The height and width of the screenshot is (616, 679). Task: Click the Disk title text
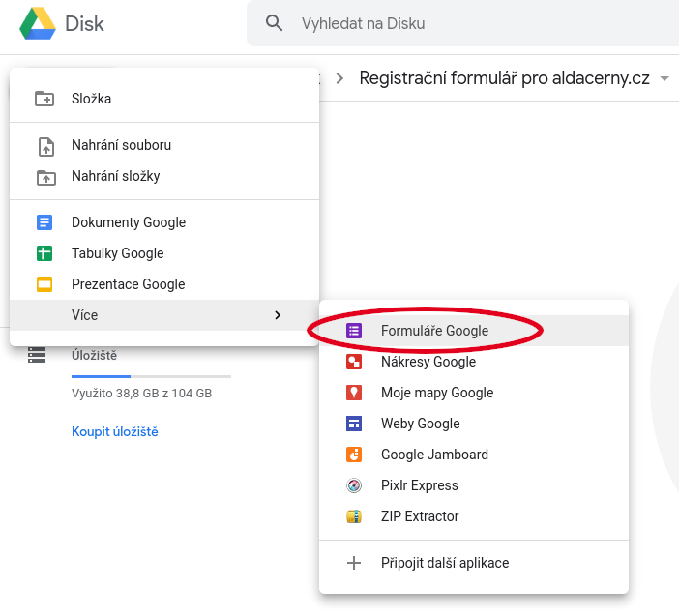84,23
